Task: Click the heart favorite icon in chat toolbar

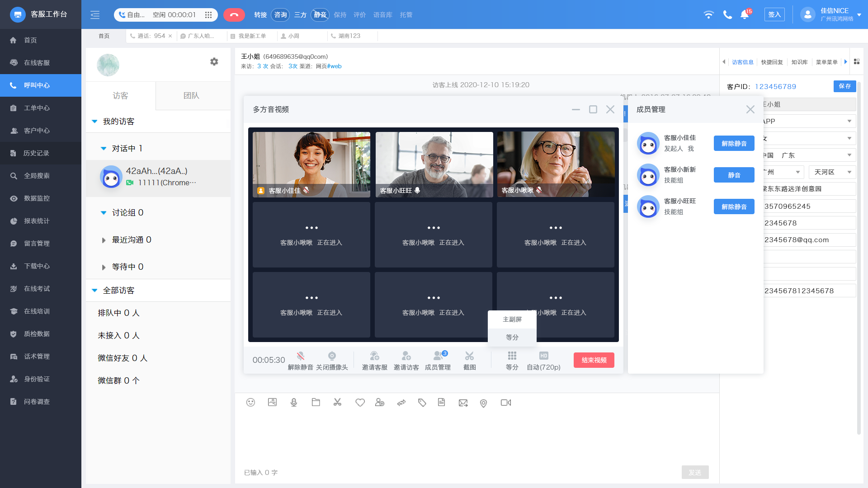Action: (360, 403)
